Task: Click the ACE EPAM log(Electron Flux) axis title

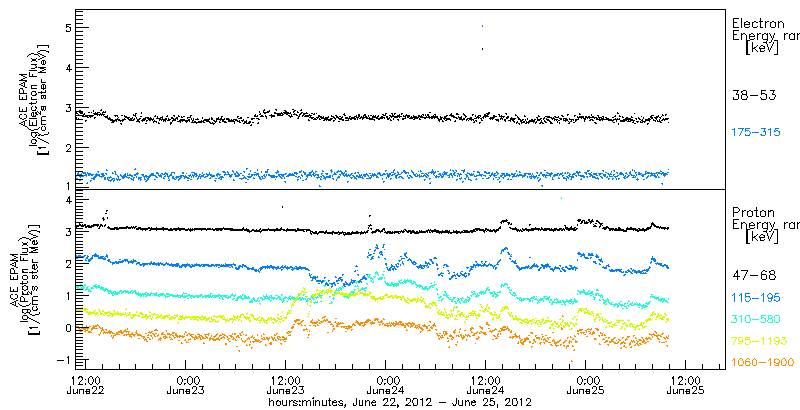Action: 33,98
